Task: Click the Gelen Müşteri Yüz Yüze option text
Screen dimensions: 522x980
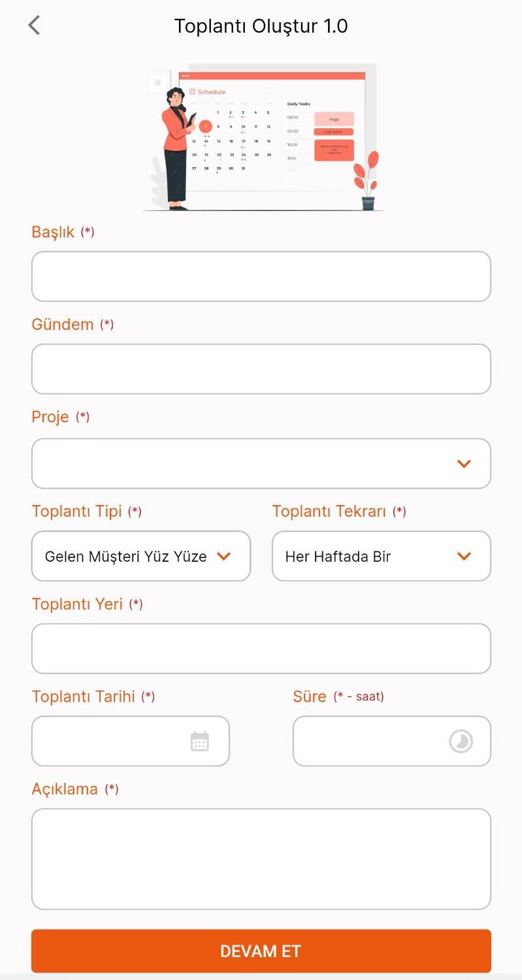Action: 125,557
